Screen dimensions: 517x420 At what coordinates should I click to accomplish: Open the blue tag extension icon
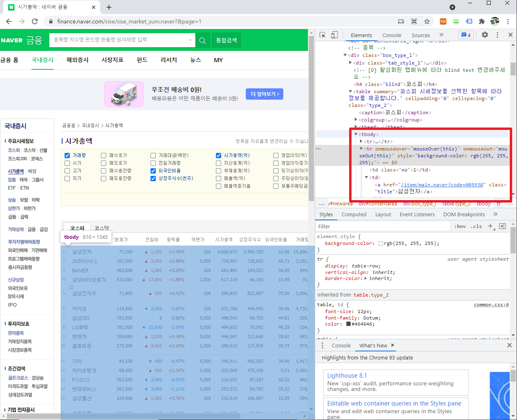(469, 21)
